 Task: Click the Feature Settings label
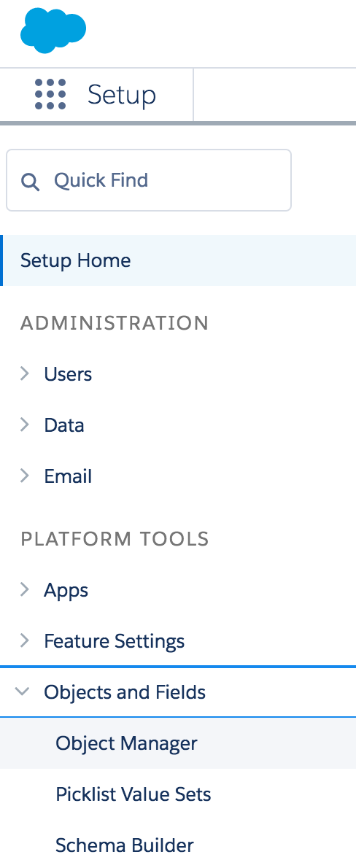pos(115,641)
